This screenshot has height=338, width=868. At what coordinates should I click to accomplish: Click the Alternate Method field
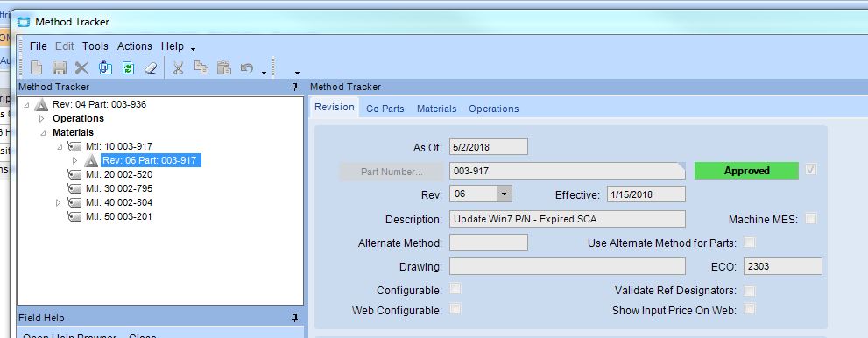488,243
